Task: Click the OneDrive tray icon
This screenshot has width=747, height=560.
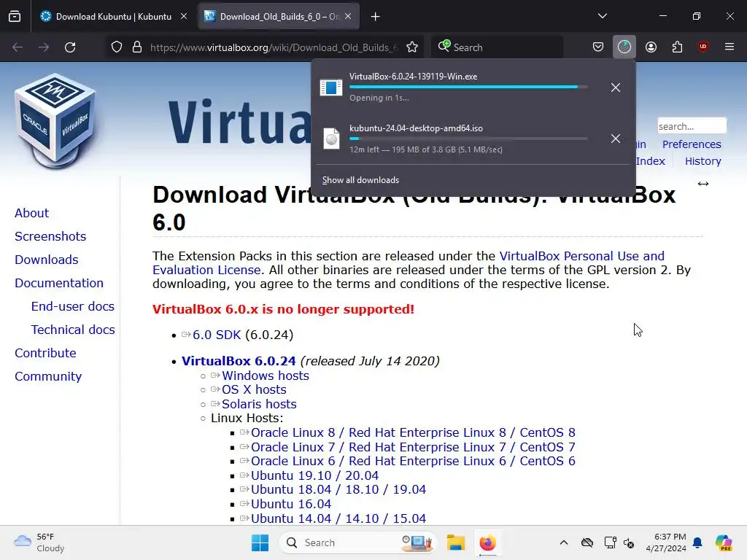Action: pyautogui.click(x=587, y=542)
